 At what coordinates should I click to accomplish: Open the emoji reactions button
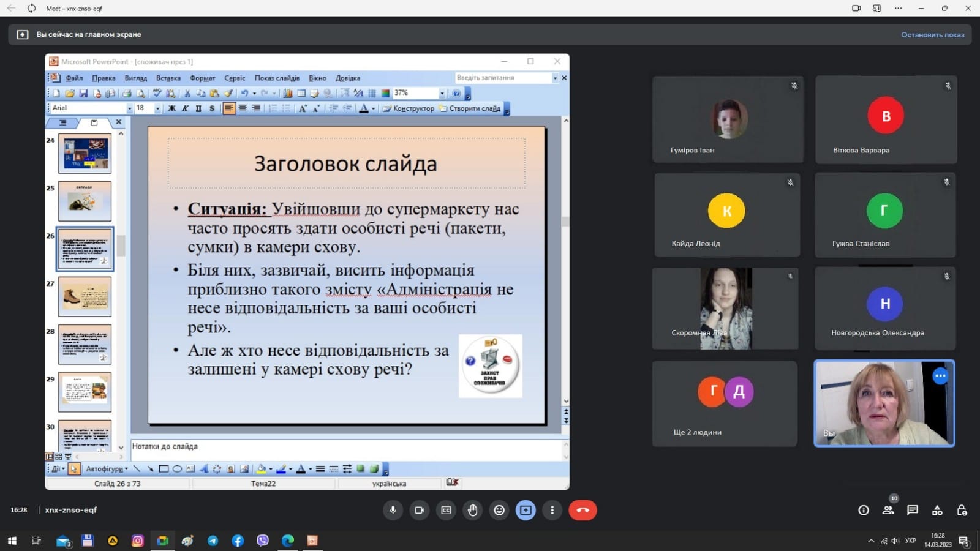pos(499,510)
